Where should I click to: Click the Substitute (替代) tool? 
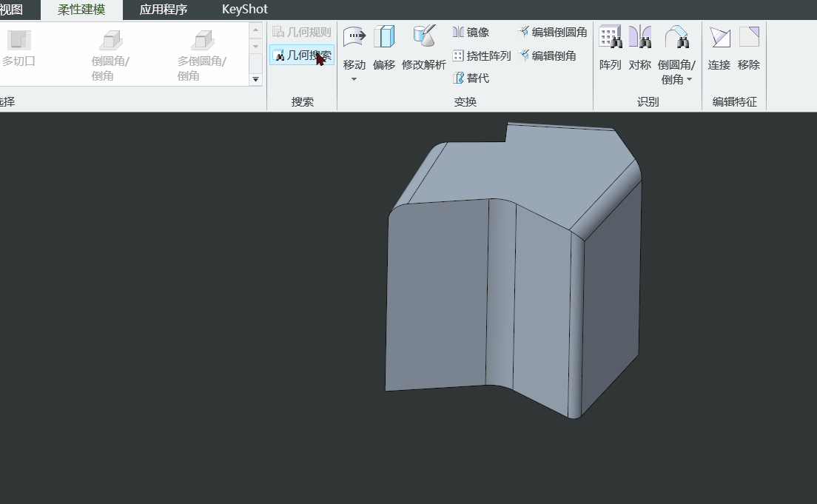471,78
